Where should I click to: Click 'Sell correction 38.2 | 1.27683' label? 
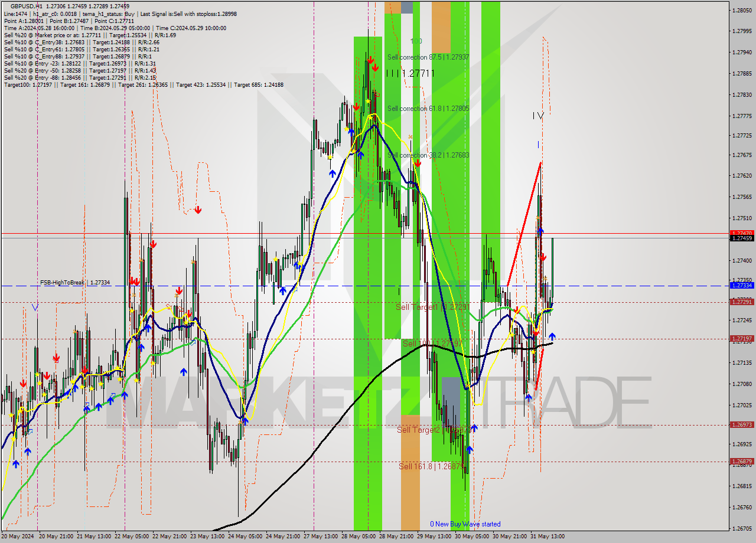(x=428, y=155)
